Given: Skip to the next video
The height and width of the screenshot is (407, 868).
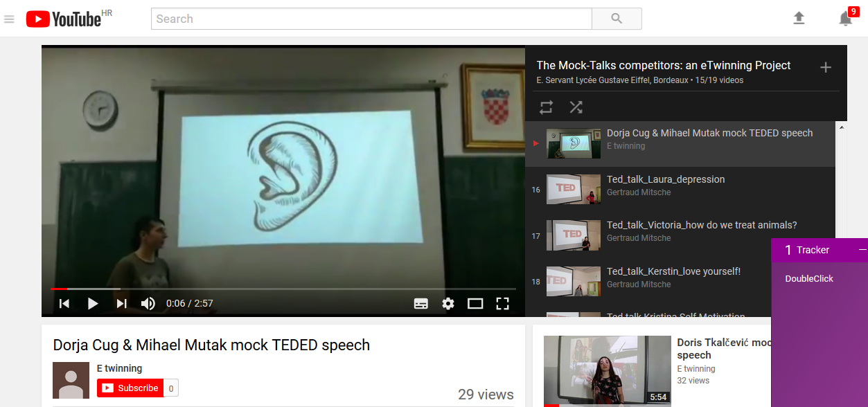Looking at the screenshot, I should tap(121, 303).
